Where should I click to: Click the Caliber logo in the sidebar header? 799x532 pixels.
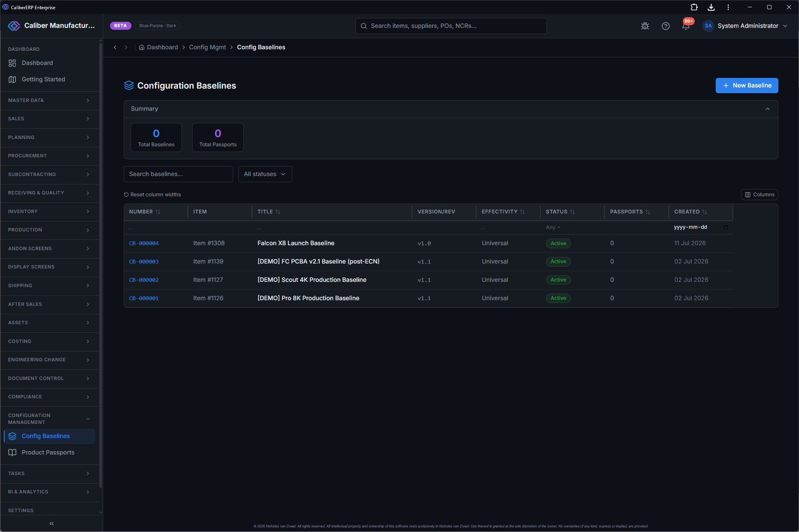click(14, 26)
